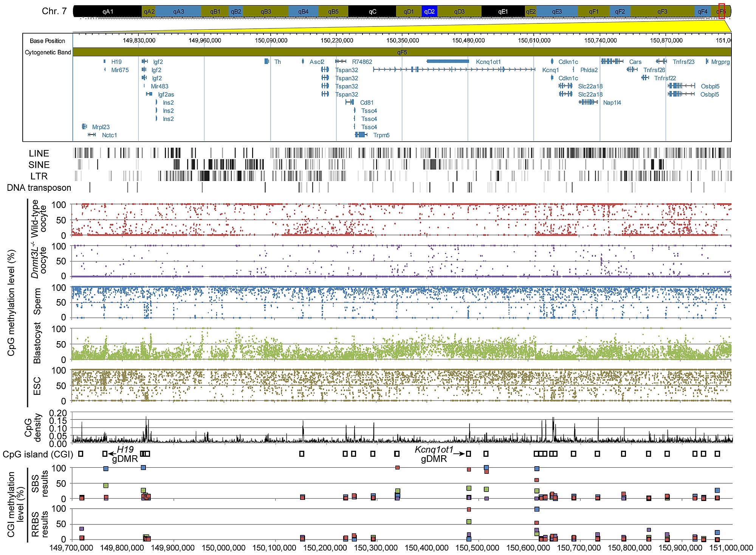Click the Wild-type oocyte axis label
This screenshot has width=756, height=555.
(39, 218)
